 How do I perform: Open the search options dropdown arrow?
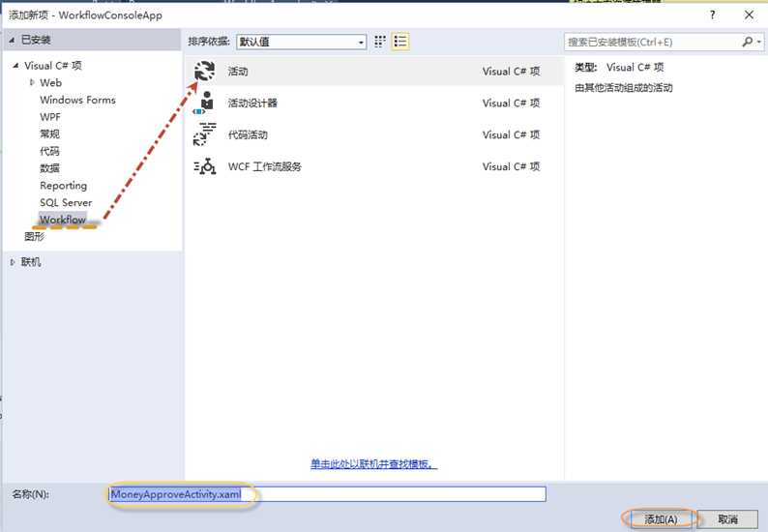pos(758,43)
